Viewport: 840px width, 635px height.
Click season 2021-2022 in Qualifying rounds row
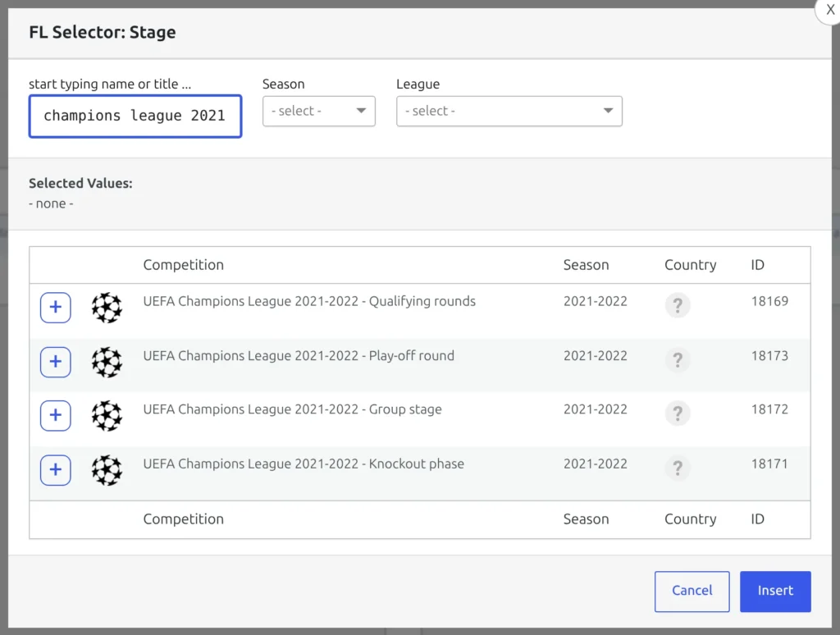point(596,301)
